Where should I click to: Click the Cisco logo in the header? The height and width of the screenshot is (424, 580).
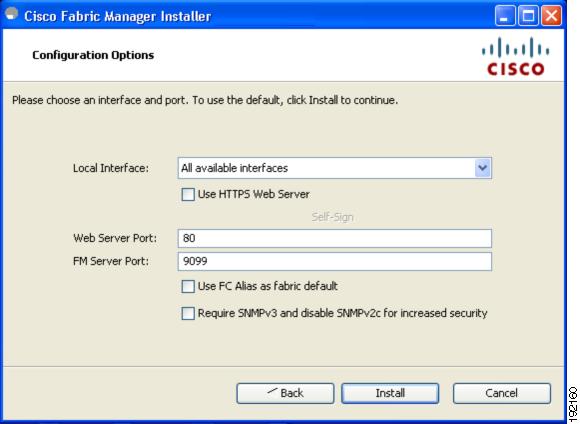[515, 56]
